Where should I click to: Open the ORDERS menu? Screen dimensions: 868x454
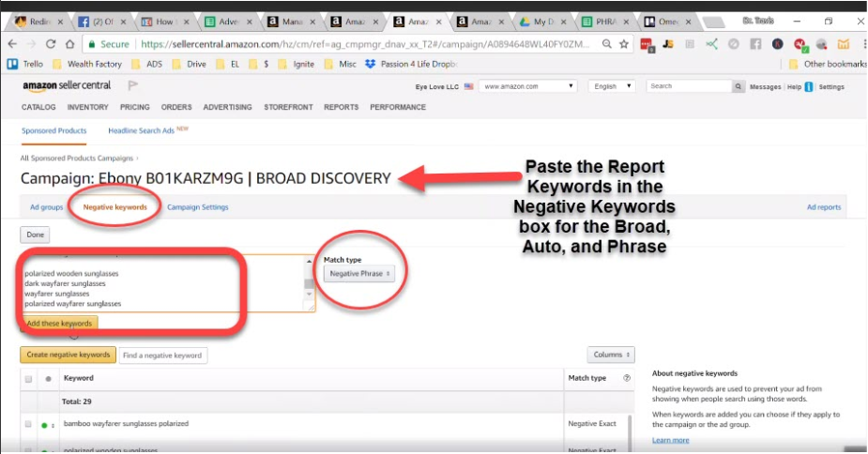point(176,108)
